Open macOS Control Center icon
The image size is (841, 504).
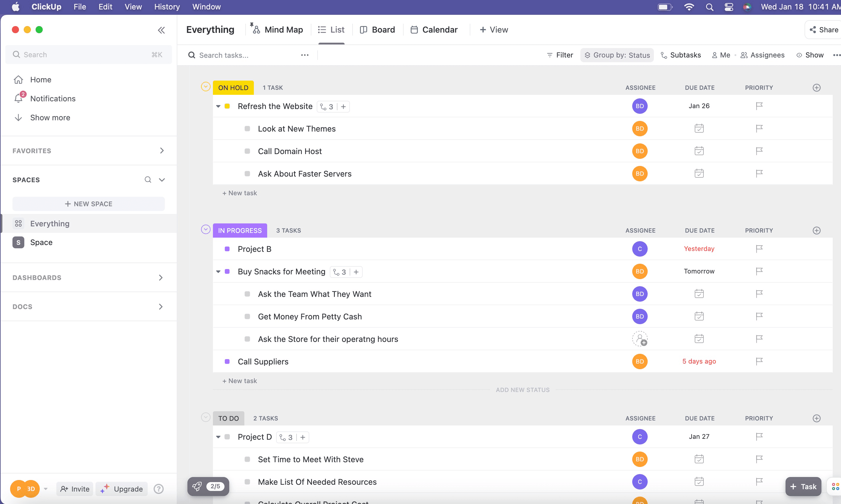tap(729, 7)
